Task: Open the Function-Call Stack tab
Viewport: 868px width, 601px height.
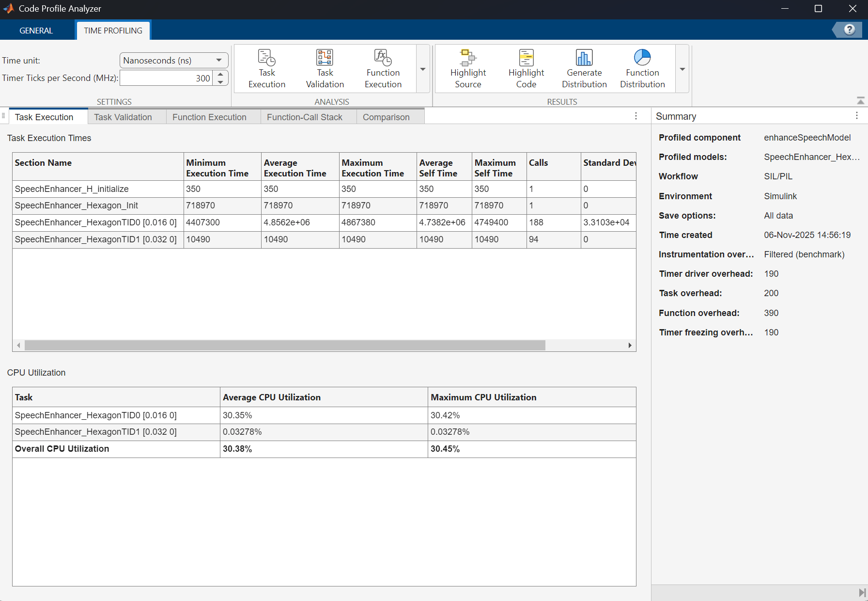Action: click(304, 117)
